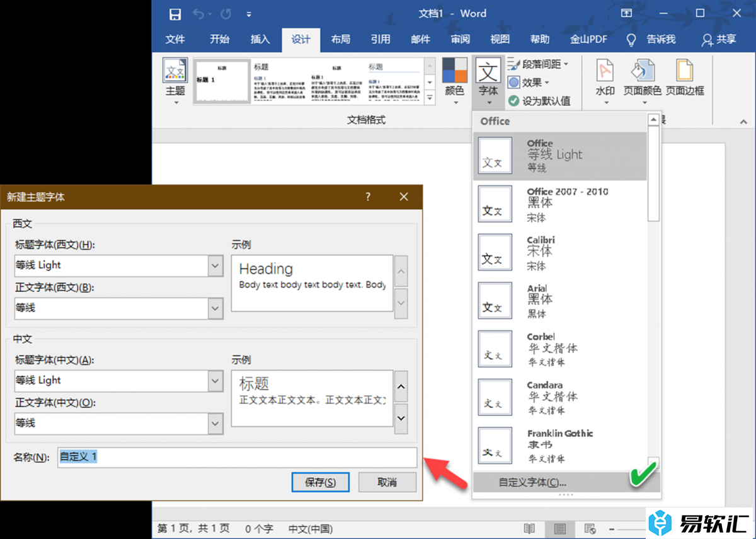The image size is (756, 539).
Task: Click 设为默认值 set as default
Action: (x=539, y=100)
